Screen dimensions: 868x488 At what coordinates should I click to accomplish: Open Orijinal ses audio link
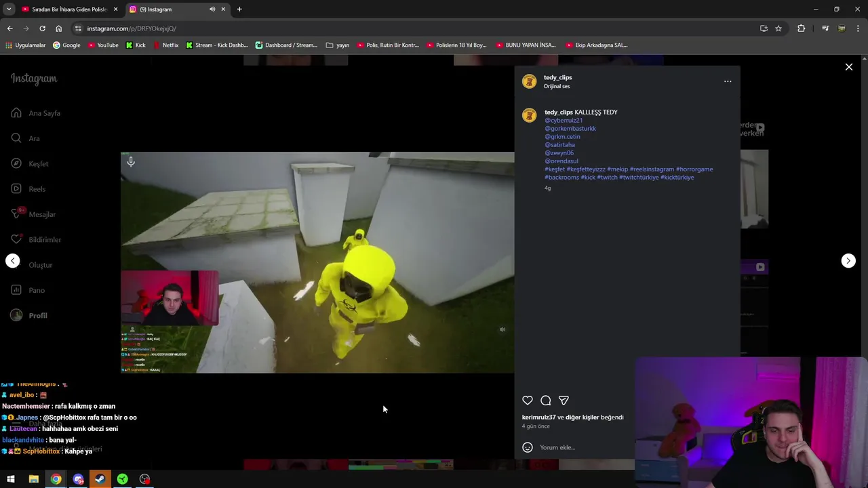pyautogui.click(x=557, y=86)
